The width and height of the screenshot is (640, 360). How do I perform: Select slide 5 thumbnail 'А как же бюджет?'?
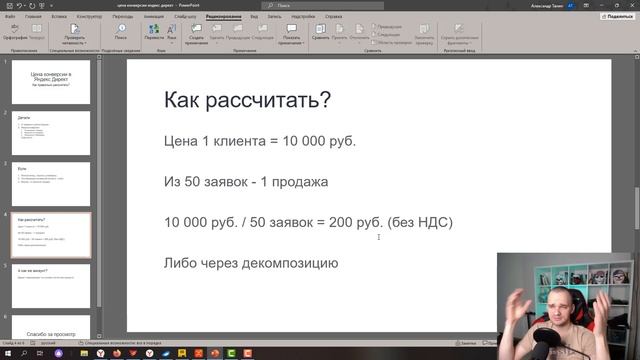coord(51,286)
